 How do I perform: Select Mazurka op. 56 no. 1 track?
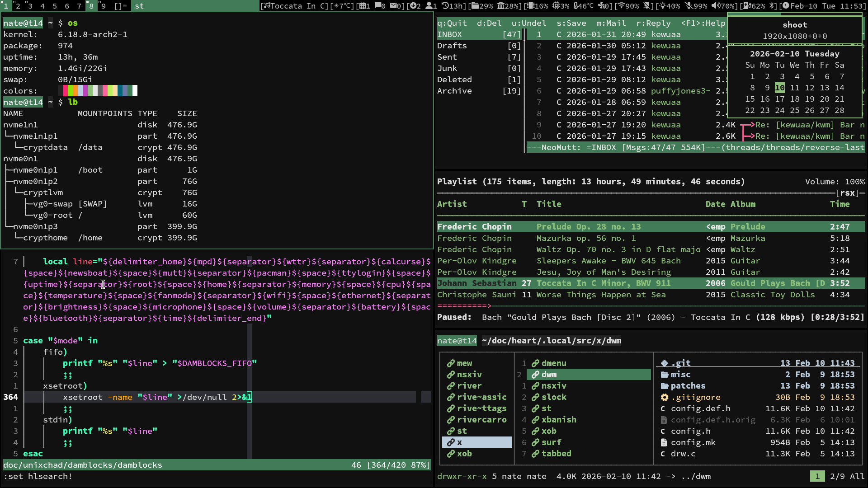click(651, 238)
